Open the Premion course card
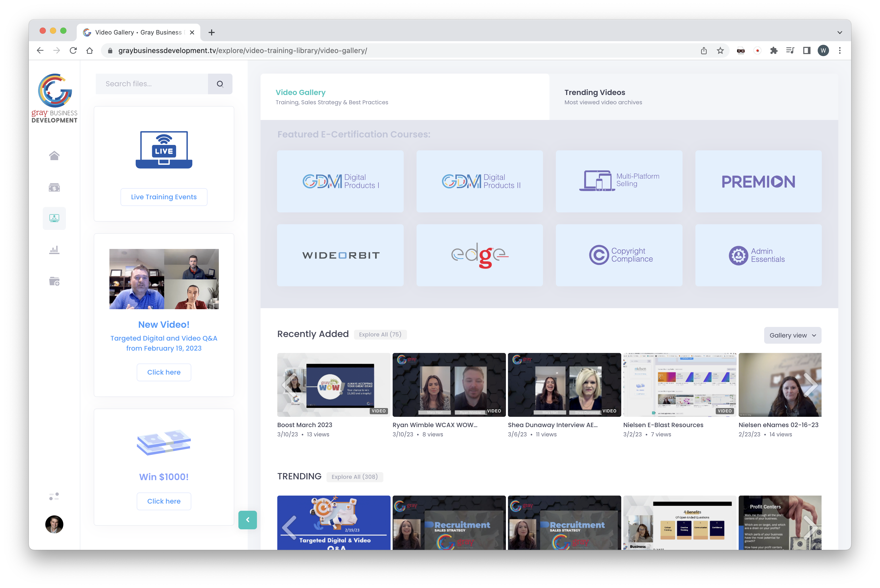Viewport: 880px width, 588px height. coord(758,181)
